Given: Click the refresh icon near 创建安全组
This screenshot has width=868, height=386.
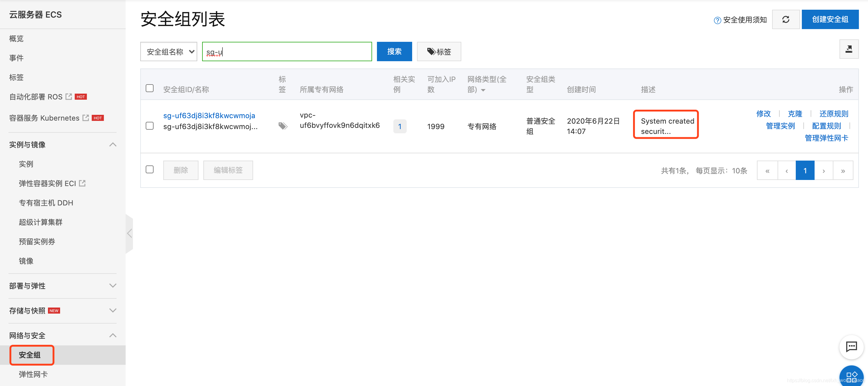Looking at the screenshot, I should [786, 19].
